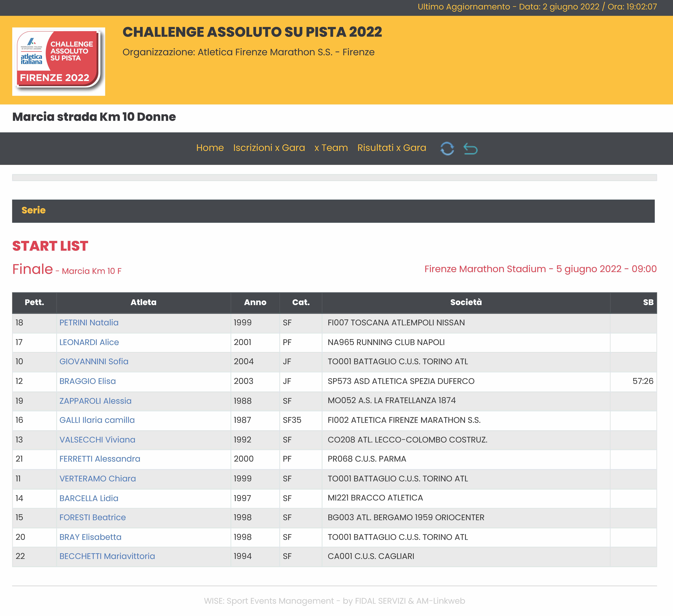Open athlete BRAGGIO Elisa link
673x616 pixels.
point(87,381)
